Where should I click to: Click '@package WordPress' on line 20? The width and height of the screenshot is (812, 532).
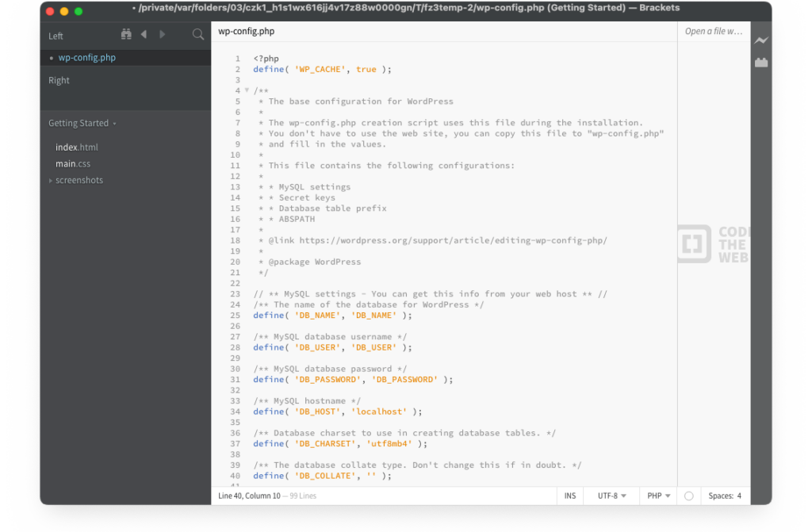click(x=314, y=262)
